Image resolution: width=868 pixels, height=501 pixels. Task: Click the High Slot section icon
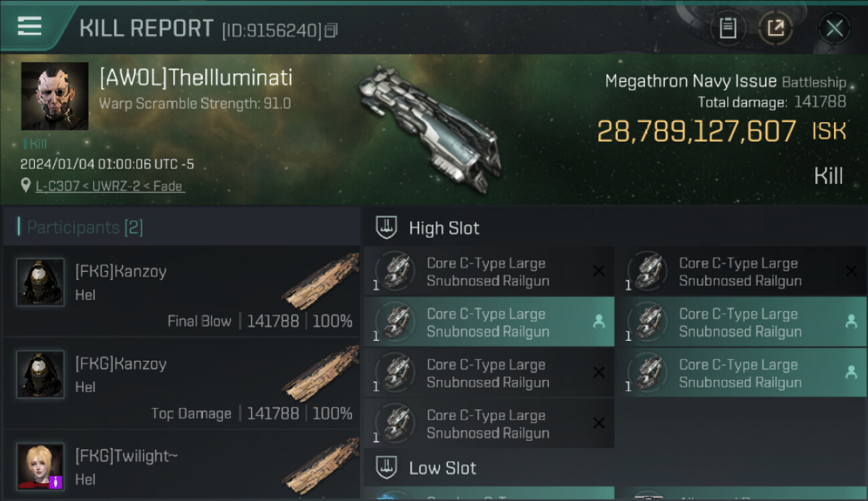tap(387, 228)
